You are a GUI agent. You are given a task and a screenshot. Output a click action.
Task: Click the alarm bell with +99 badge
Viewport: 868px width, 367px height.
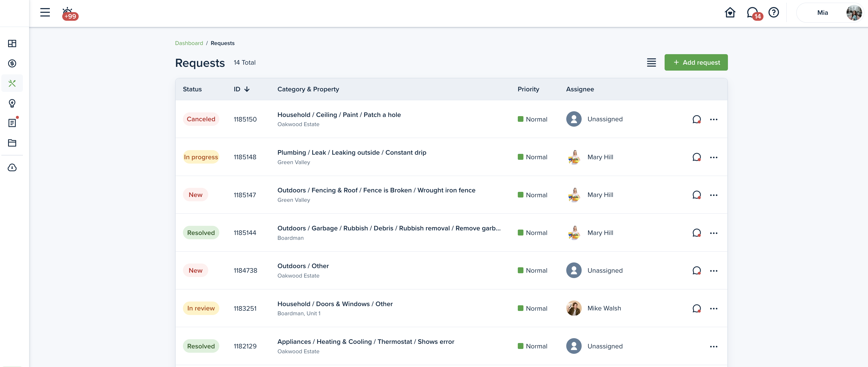(x=68, y=13)
